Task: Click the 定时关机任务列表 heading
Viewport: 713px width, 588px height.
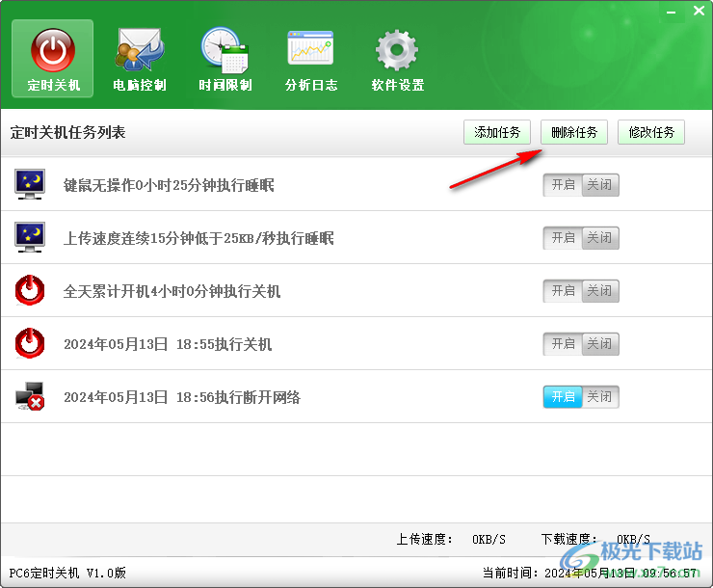Action: (x=67, y=133)
